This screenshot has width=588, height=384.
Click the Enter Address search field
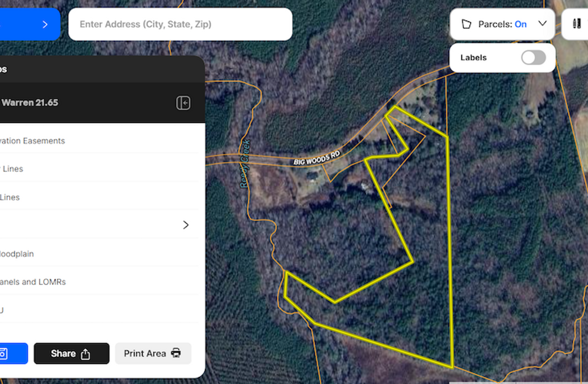[x=180, y=24]
